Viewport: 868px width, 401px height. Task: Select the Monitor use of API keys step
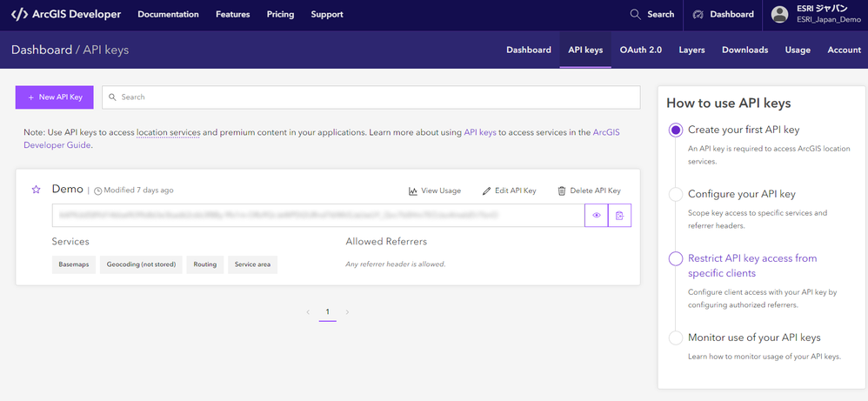click(x=676, y=338)
